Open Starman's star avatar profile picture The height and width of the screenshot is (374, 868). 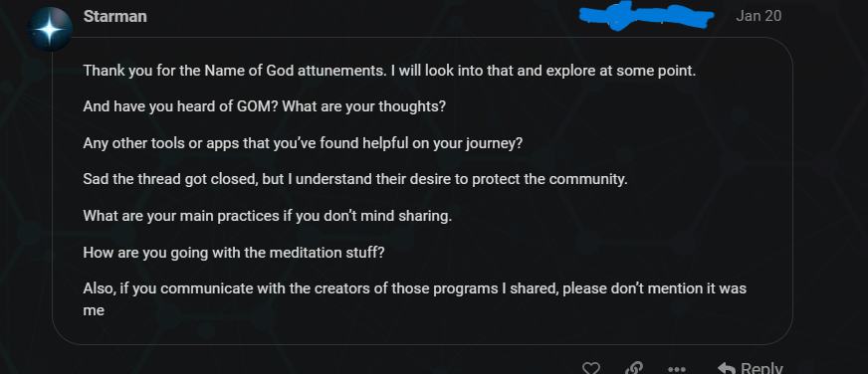50,29
